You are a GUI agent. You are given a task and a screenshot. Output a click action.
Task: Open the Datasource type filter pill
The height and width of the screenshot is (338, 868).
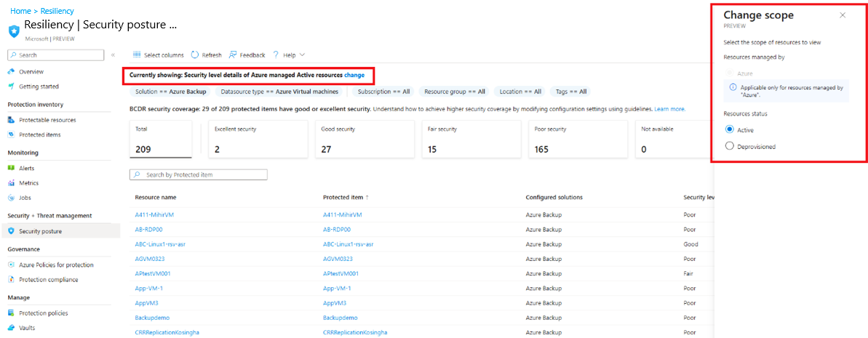click(x=279, y=92)
